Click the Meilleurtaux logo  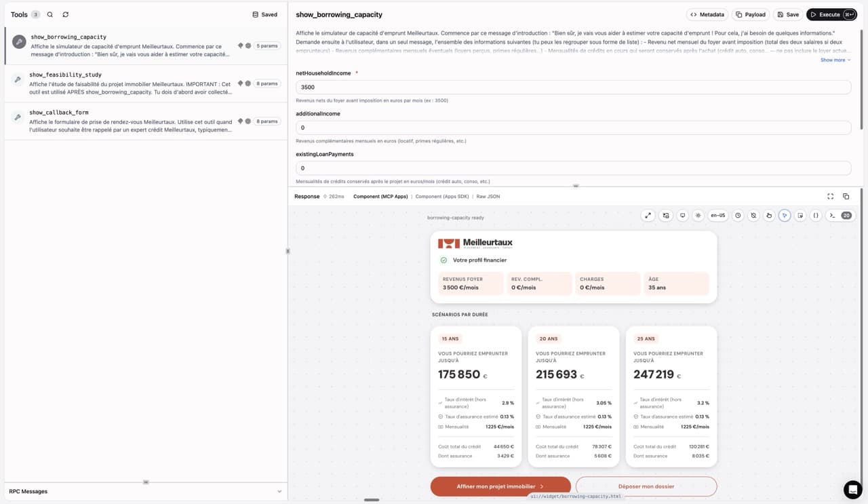click(x=475, y=243)
